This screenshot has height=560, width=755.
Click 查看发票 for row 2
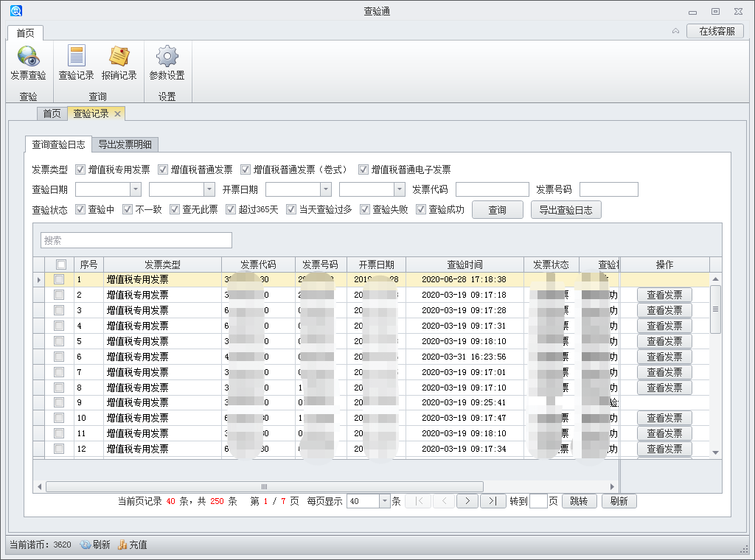pos(664,295)
